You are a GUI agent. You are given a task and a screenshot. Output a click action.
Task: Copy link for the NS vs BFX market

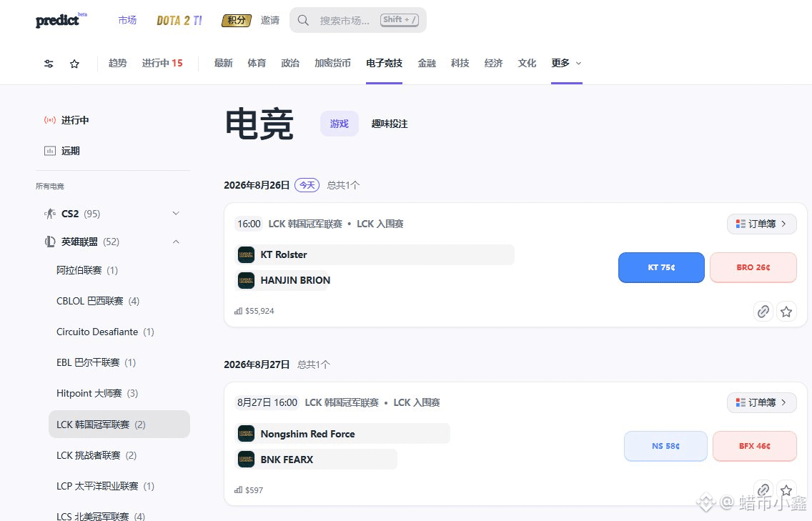coord(763,490)
